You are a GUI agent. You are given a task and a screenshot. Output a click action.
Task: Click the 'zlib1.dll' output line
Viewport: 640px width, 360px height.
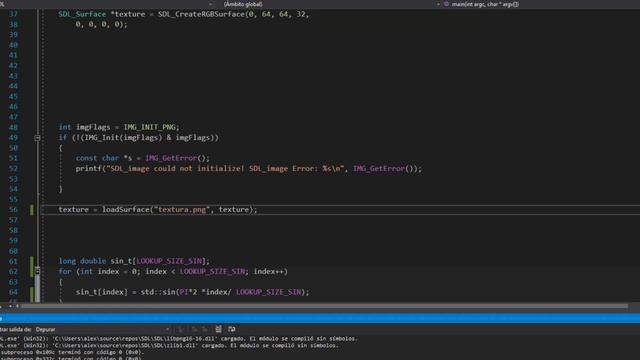click(169, 346)
